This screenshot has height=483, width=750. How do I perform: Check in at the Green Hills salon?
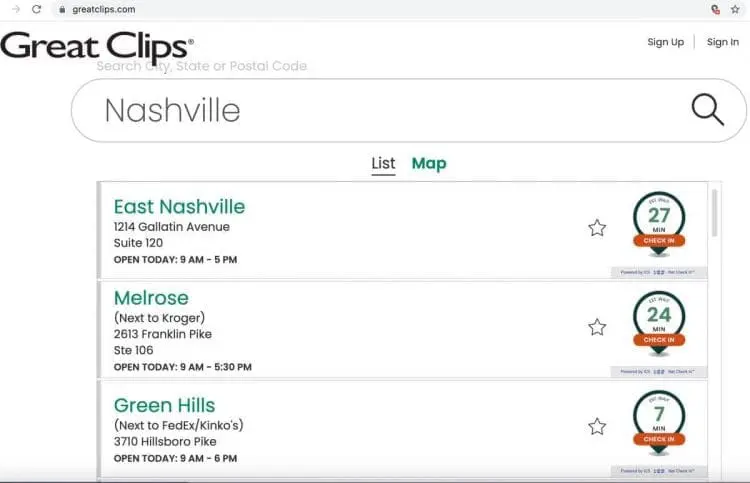pyautogui.click(x=659, y=439)
